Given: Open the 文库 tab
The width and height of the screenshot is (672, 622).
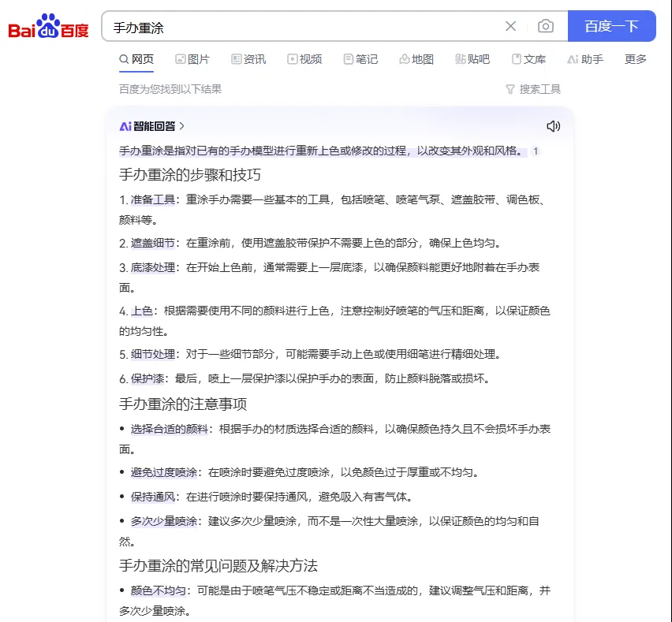Looking at the screenshot, I should pyautogui.click(x=528, y=59).
